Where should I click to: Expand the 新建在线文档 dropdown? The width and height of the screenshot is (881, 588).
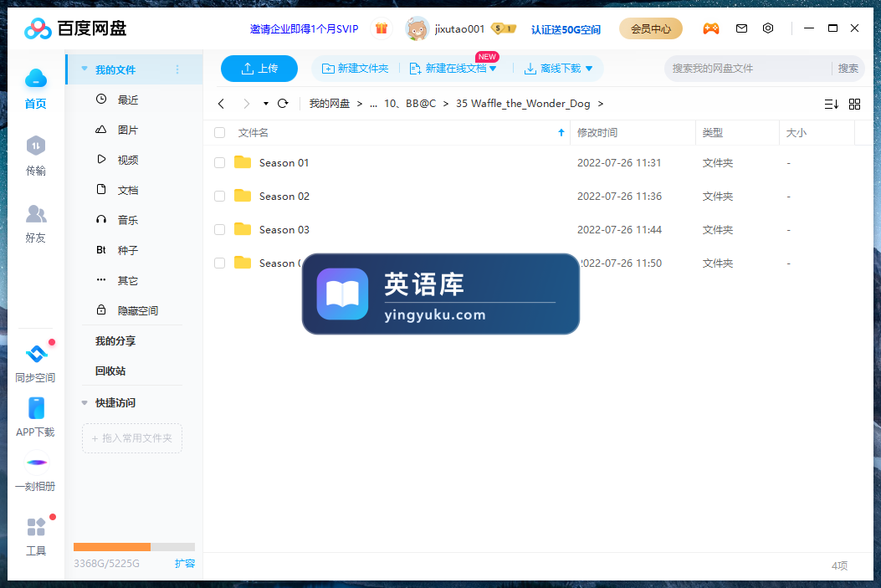493,69
